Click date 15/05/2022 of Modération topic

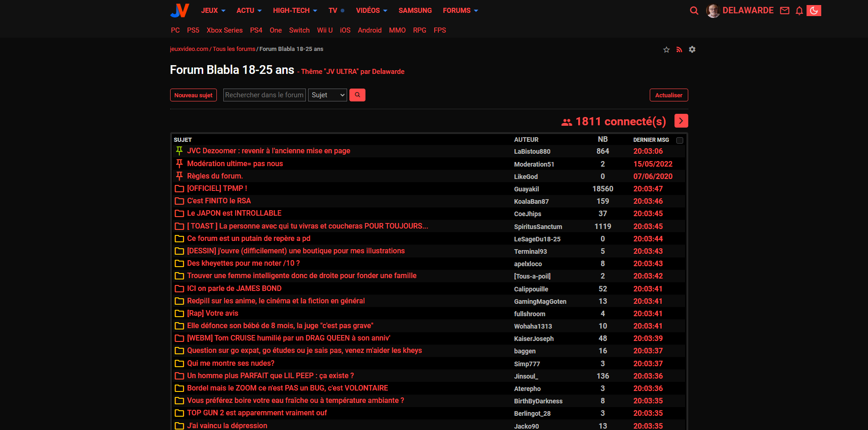653,164
